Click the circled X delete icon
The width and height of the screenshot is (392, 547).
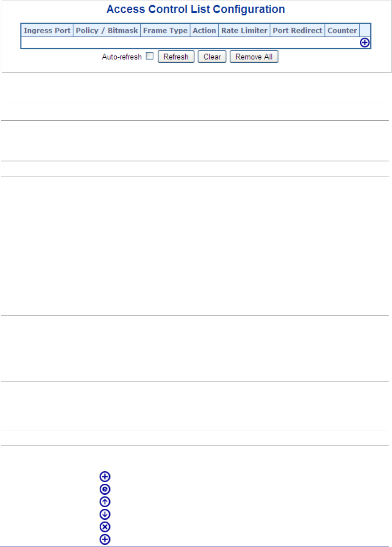tap(105, 527)
